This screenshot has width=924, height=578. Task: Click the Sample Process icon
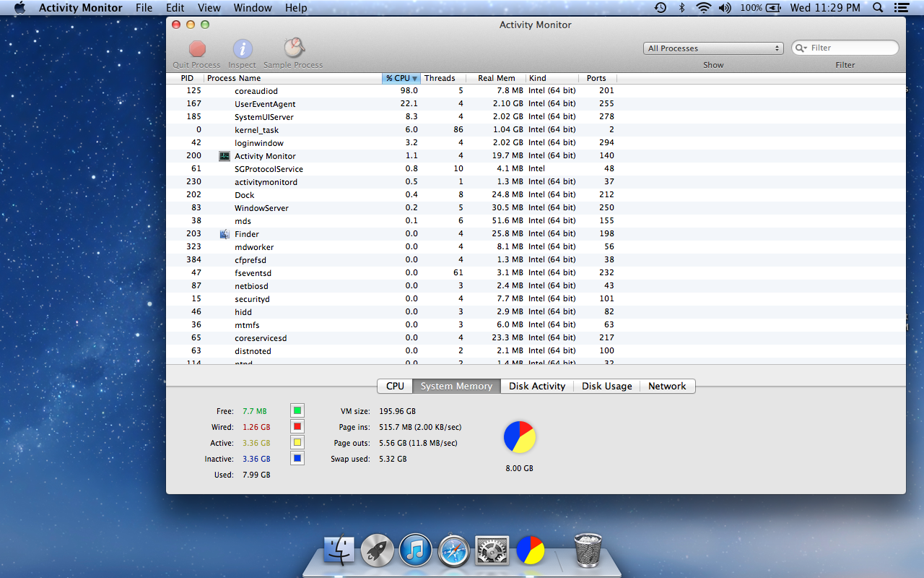[294, 48]
